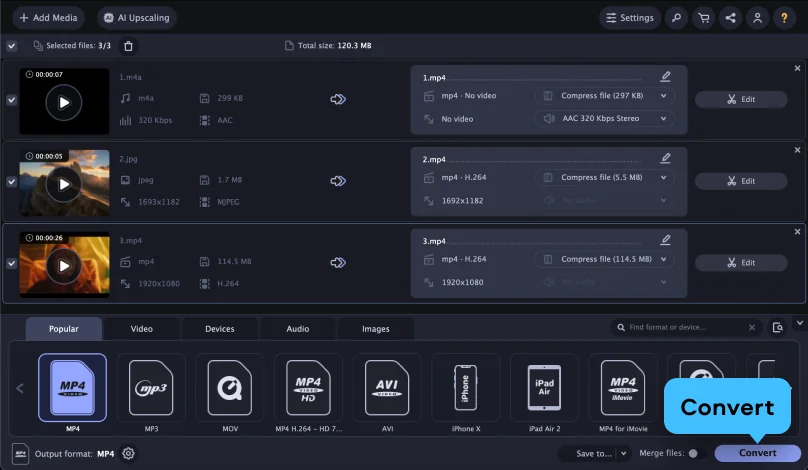
Task: Click the yellow help question mark icon
Action: point(784,18)
